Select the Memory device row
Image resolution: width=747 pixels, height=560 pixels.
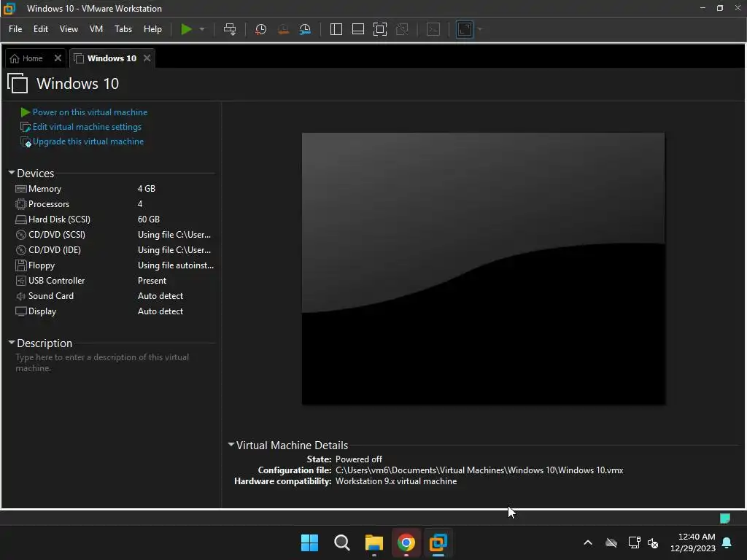pos(115,189)
